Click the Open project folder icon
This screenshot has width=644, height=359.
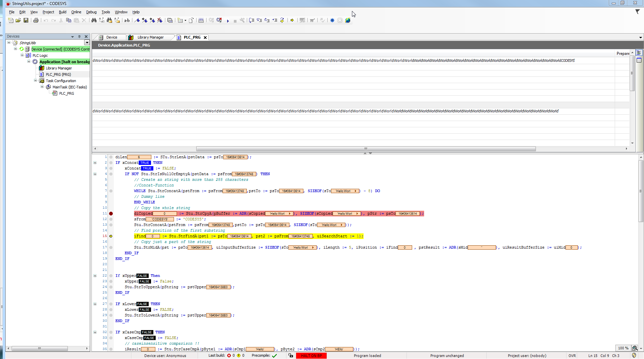coord(18,20)
